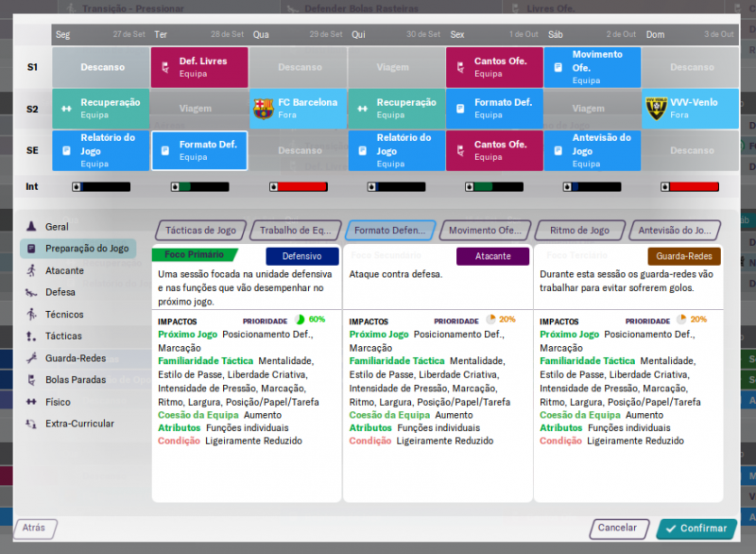Open the Ritmo de Jogo session tab
The height and width of the screenshot is (554, 756).
pos(579,231)
